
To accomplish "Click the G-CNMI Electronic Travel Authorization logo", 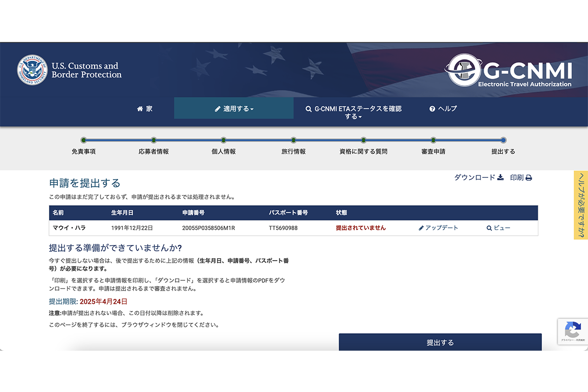I will 509,71.
